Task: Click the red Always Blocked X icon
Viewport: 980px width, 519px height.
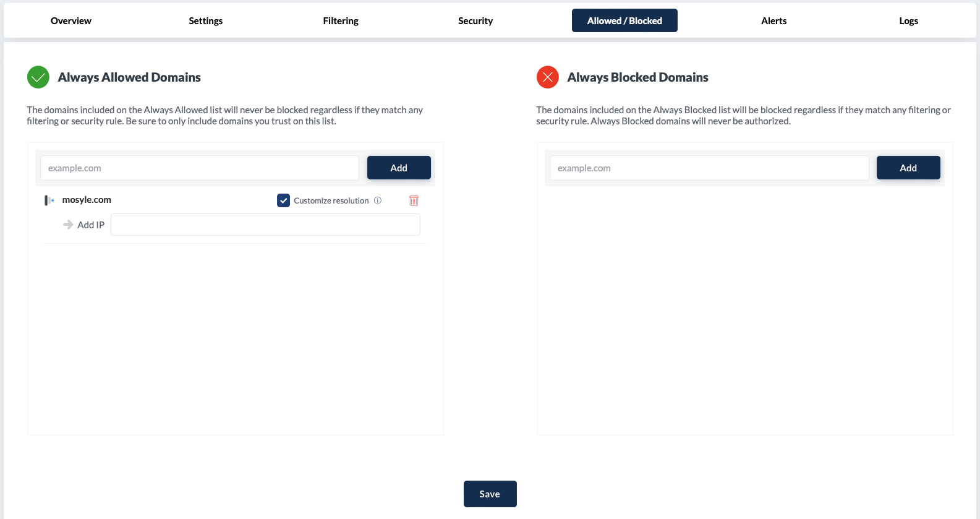Action: [547, 77]
